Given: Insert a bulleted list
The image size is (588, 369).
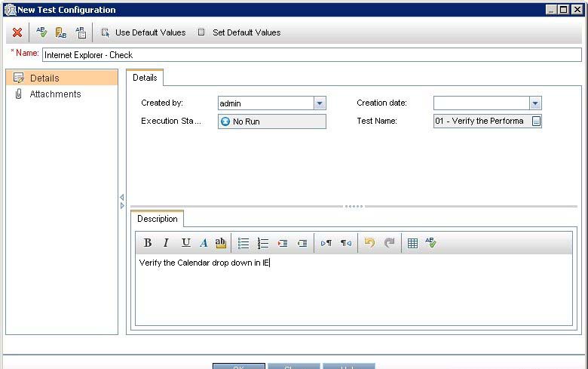Looking at the screenshot, I should click(x=243, y=243).
